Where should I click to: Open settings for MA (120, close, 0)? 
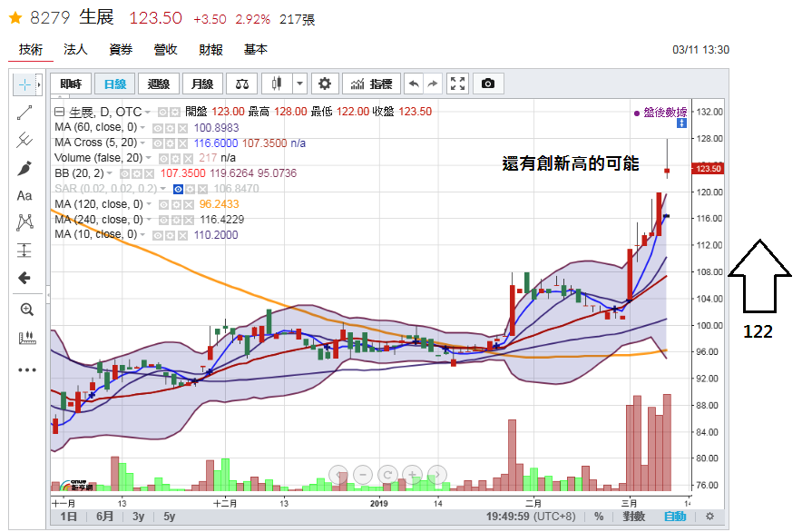click(x=176, y=205)
